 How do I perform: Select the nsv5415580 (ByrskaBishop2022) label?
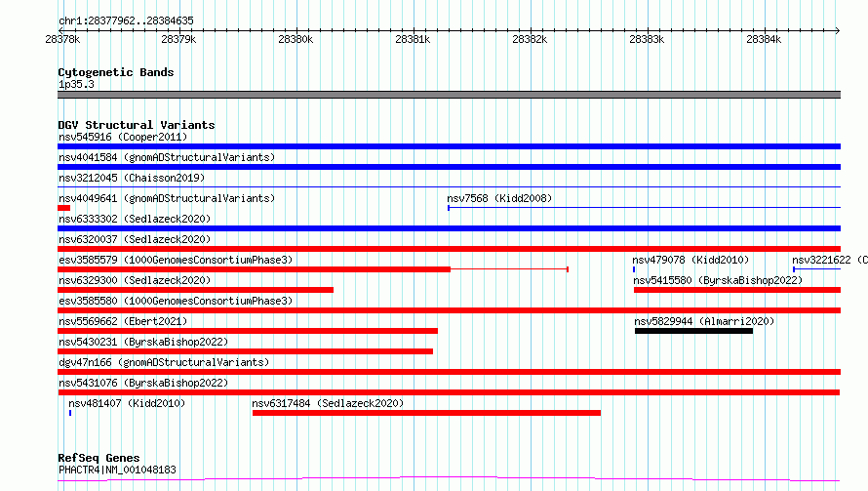tap(718, 280)
